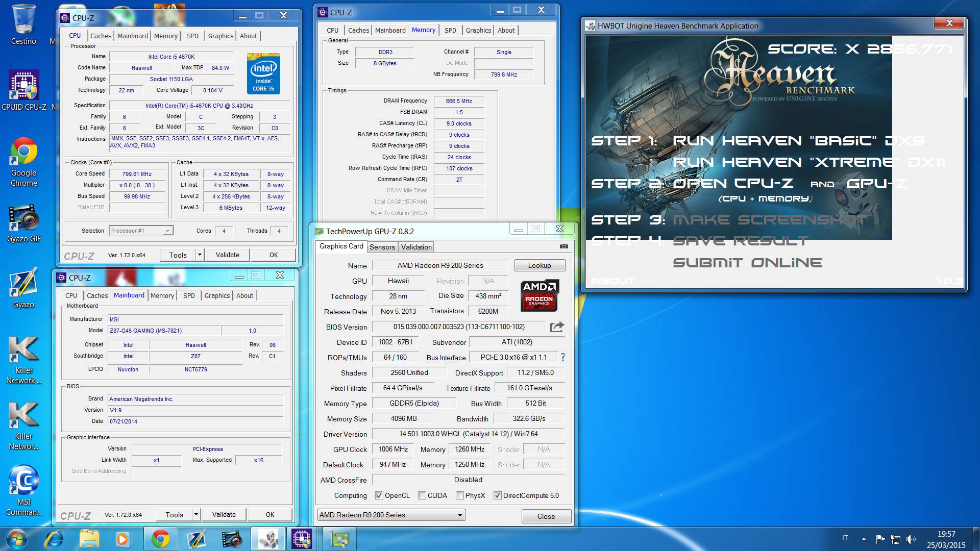Click the network tray icon

(x=896, y=539)
